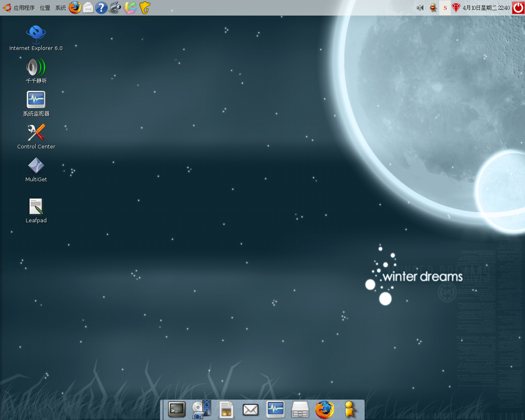Open the blue question mark help icon
525x420 pixels.
[x=101, y=7]
